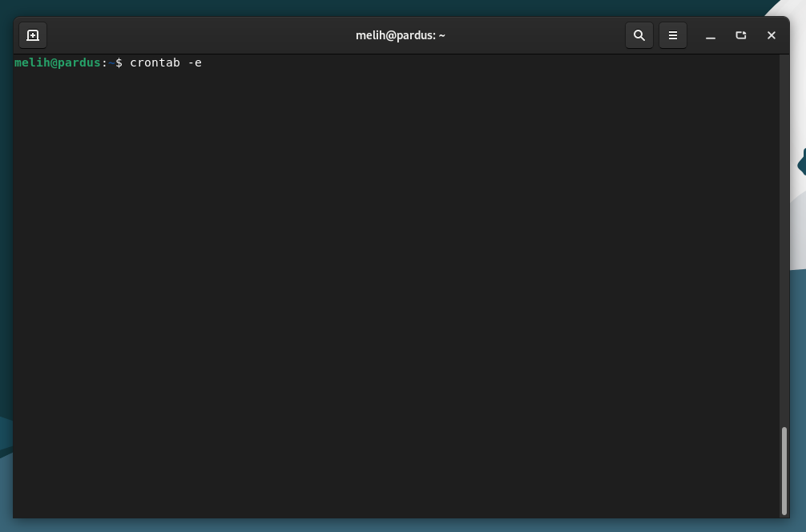806x532 pixels.
Task: Close the terminal window
Action: 771,35
